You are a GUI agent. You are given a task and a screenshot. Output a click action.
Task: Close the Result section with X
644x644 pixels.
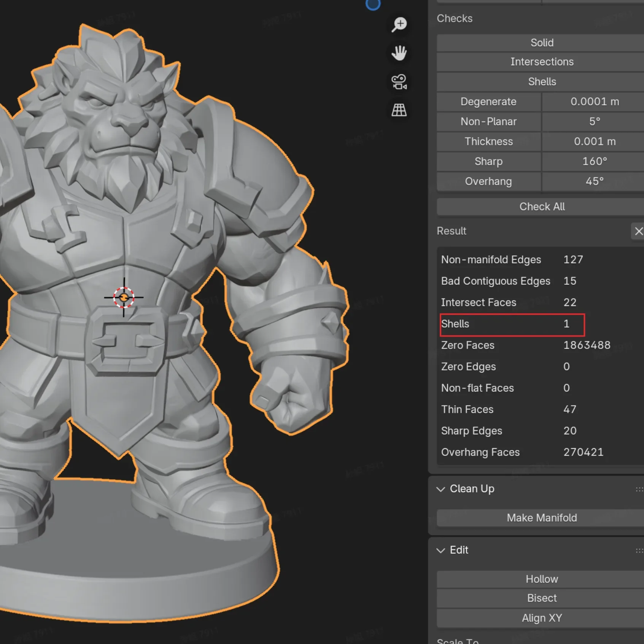click(638, 231)
